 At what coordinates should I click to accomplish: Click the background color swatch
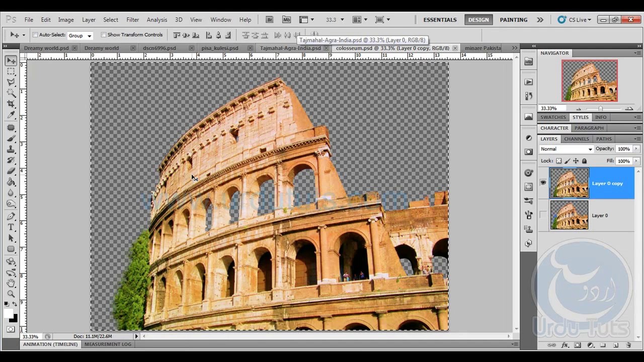pos(14,318)
